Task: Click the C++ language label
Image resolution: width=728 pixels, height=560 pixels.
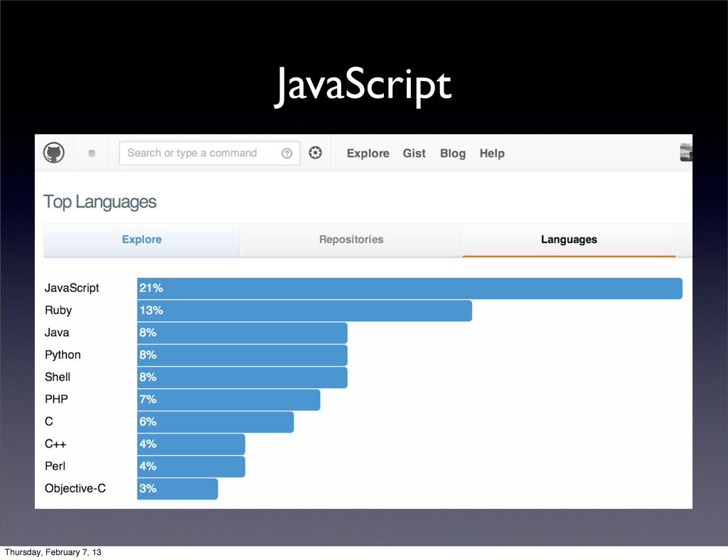Action: tap(55, 444)
